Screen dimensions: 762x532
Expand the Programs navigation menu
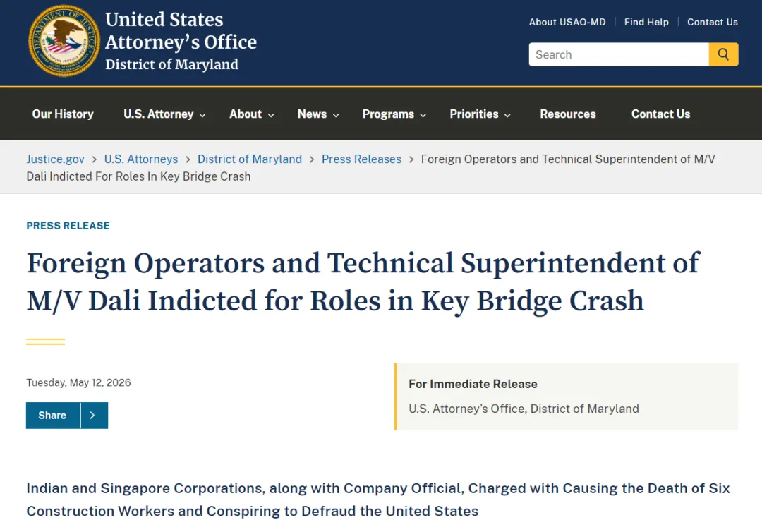(394, 114)
